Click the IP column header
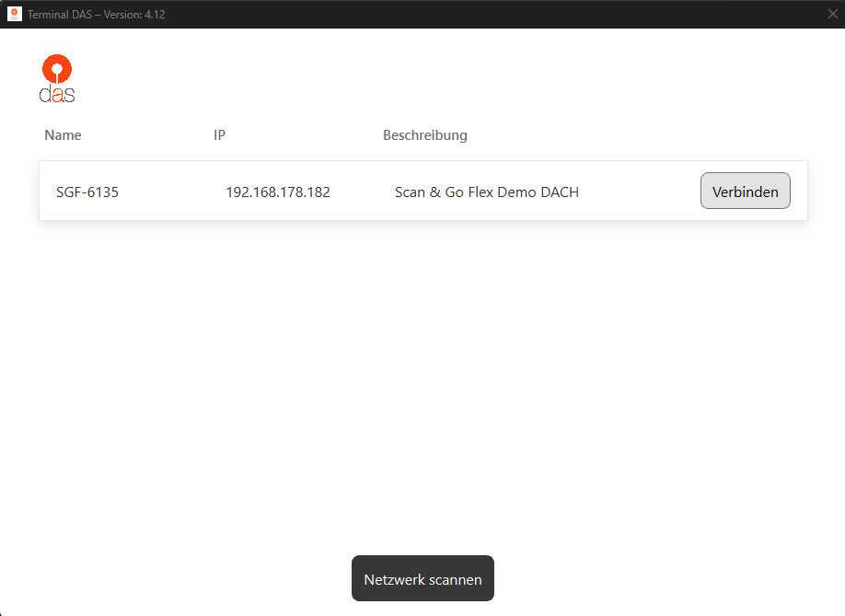The width and height of the screenshot is (845, 616). click(219, 134)
